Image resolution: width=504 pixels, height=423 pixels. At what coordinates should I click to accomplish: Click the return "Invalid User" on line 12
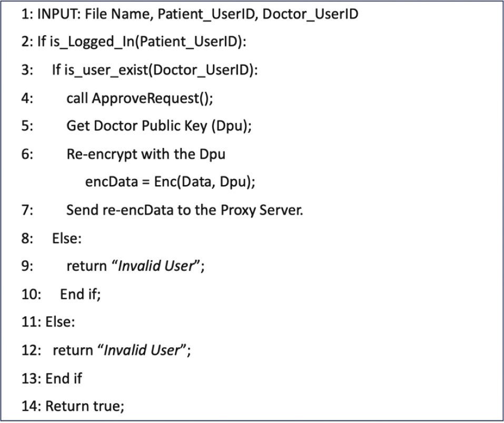pos(122,350)
